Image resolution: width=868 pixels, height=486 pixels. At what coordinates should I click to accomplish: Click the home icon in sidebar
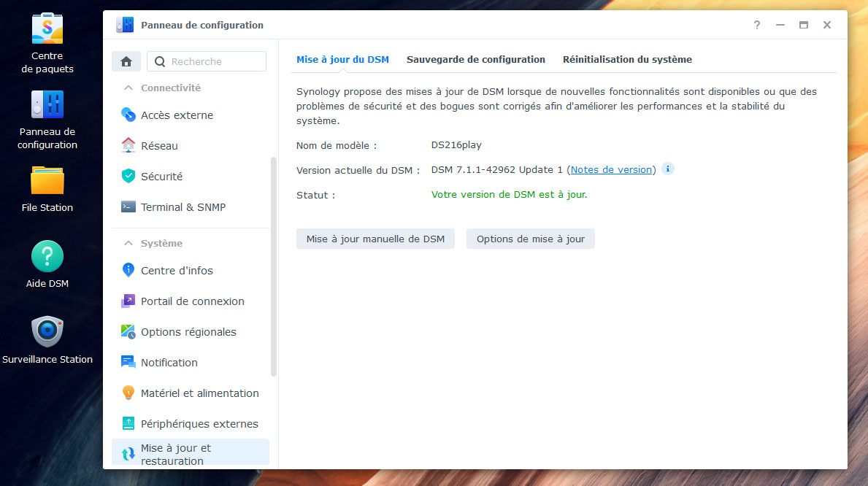(126, 62)
